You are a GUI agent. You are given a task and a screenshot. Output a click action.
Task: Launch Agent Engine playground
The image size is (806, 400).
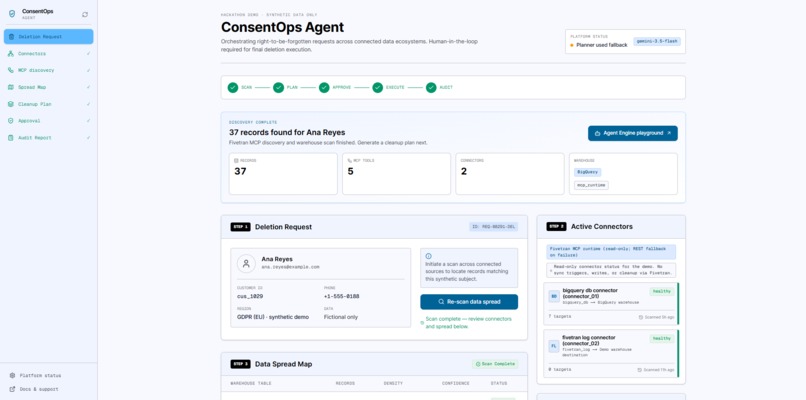pyautogui.click(x=633, y=133)
